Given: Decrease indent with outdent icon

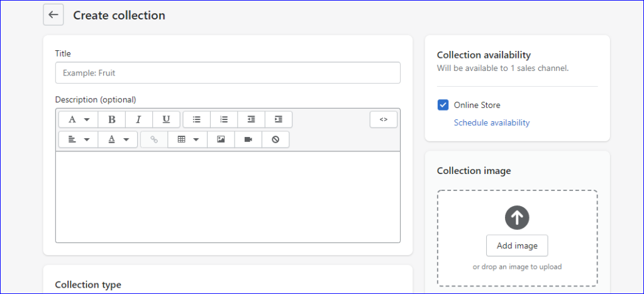Looking at the screenshot, I should pos(251,119).
